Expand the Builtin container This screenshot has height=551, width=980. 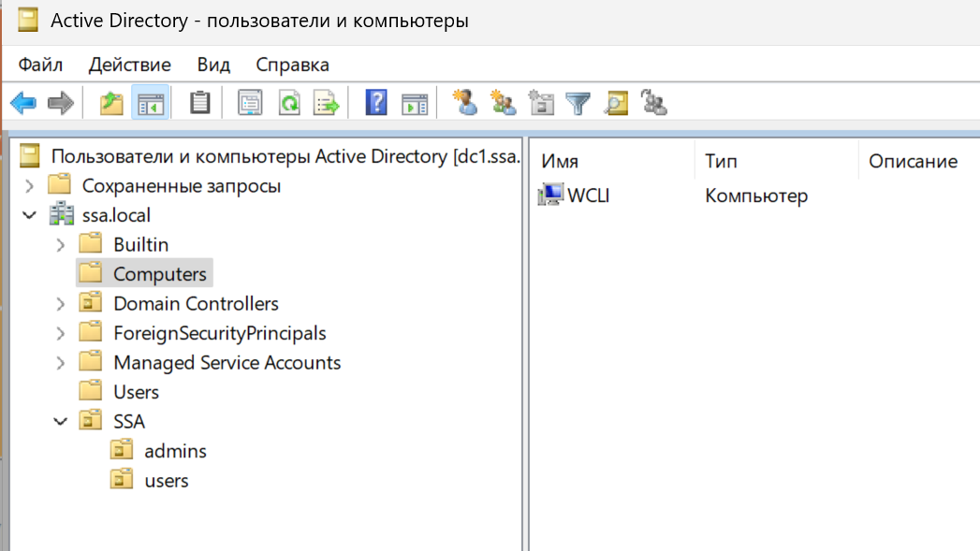[x=61, y=245]
